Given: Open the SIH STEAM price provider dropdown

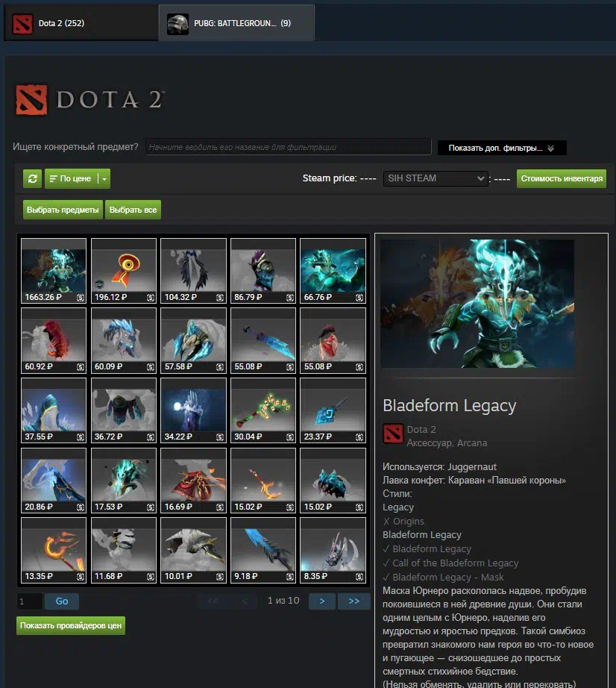Looking at the screenshot, I should [436, 178].
